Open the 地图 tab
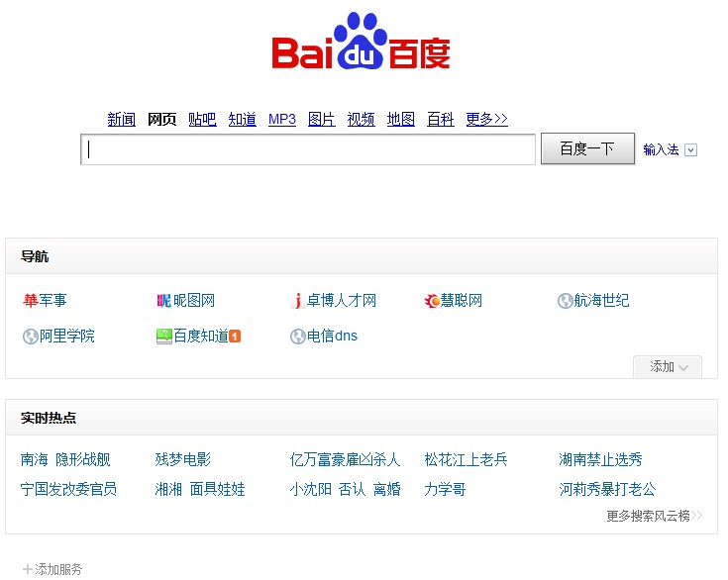The image size is (728, 580). [x=401, y=119]
